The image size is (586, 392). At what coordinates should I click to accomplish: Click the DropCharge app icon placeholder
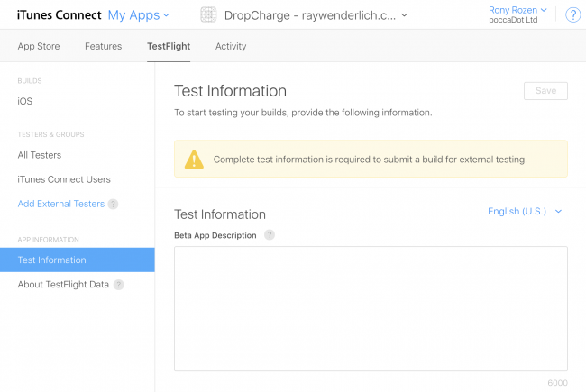pos(208,15)
